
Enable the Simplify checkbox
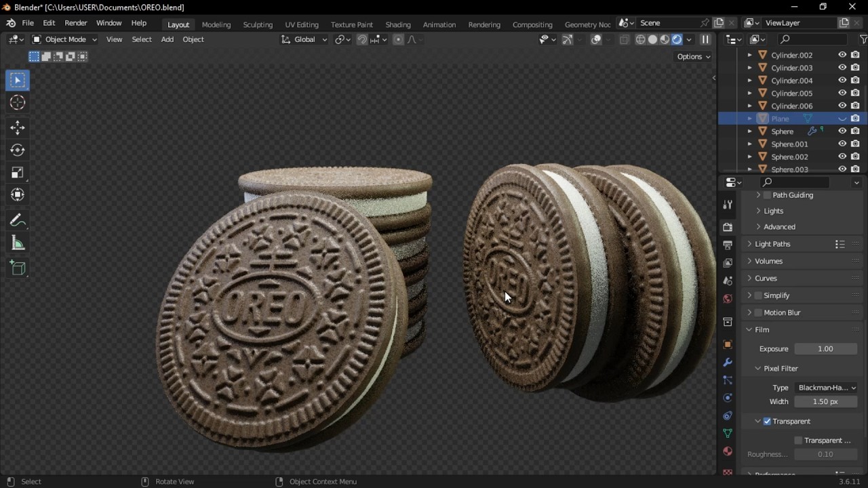758,296
